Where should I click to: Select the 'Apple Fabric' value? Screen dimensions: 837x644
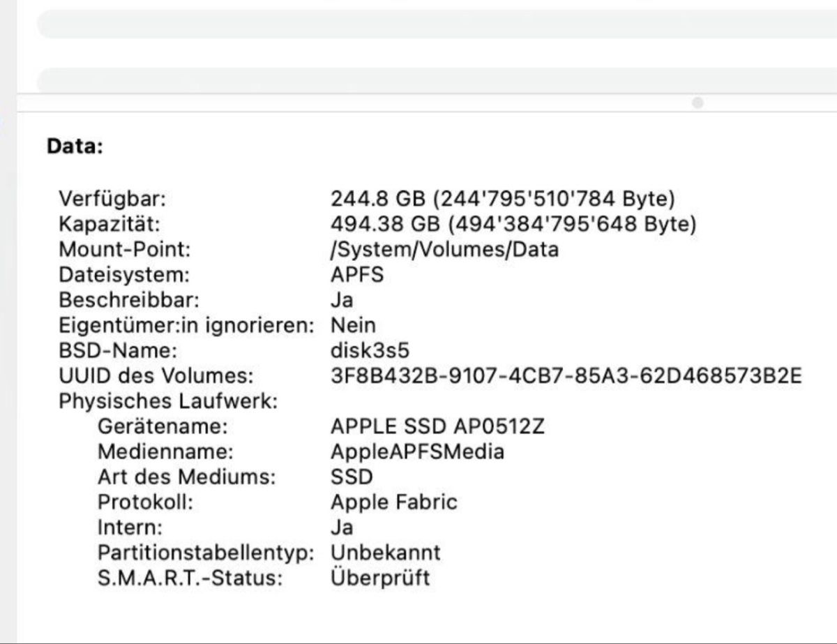394,502
